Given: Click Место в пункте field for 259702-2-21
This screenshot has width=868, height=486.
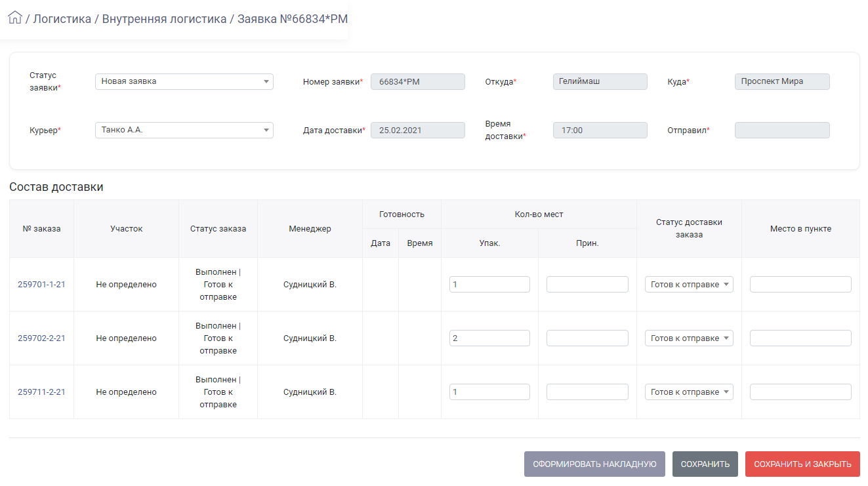Looking at the screenshot, I should pyautogui.click(x=800, y=338).
